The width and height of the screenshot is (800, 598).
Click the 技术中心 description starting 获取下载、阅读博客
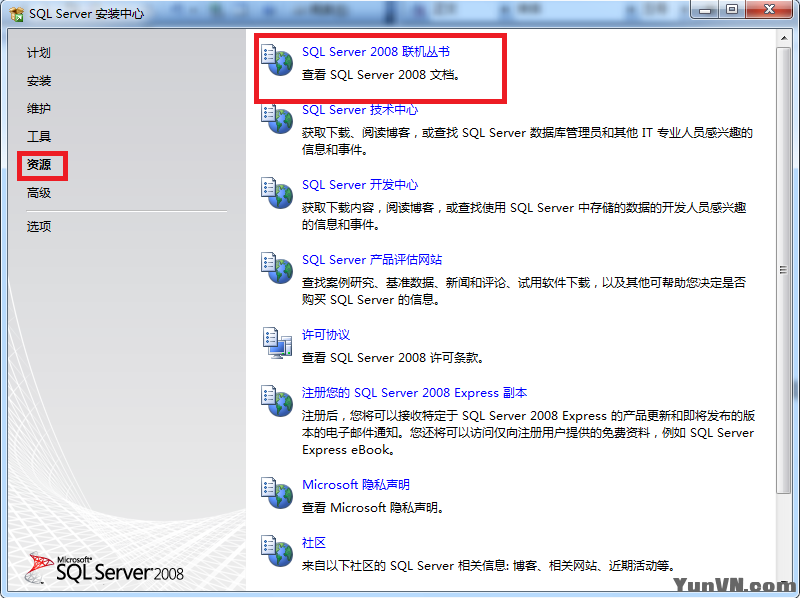click(x=527, y=141)
